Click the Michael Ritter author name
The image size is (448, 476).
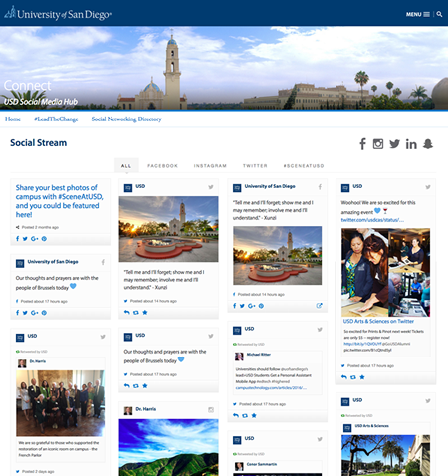259,355
